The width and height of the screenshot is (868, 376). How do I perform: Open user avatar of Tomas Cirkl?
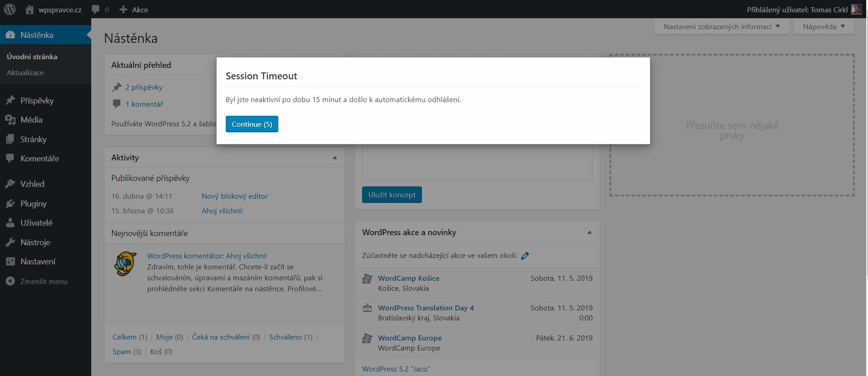[856, 10]
